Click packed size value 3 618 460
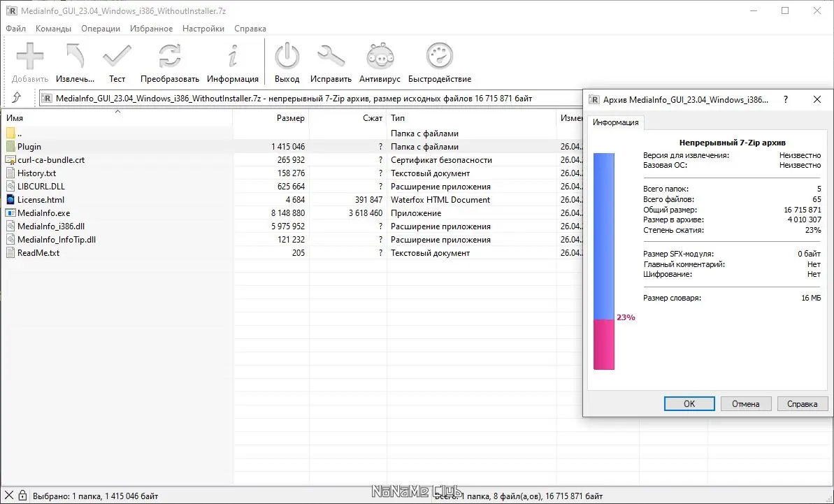 366,213
